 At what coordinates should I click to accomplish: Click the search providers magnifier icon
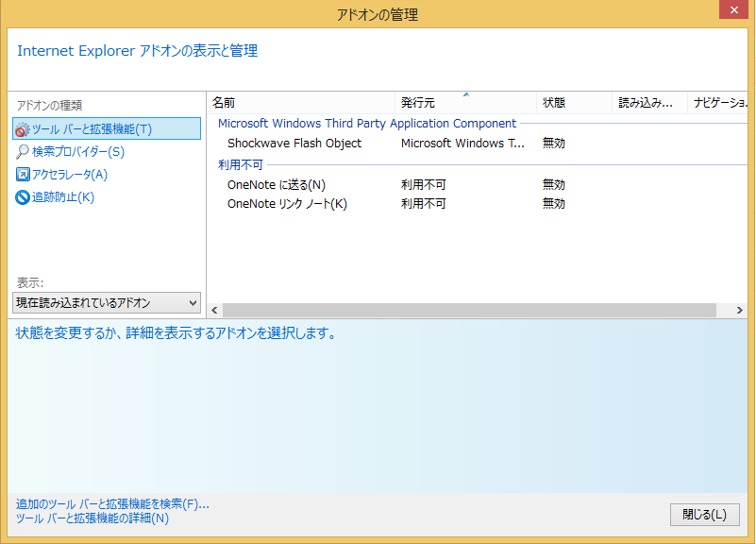click(22, 152)
